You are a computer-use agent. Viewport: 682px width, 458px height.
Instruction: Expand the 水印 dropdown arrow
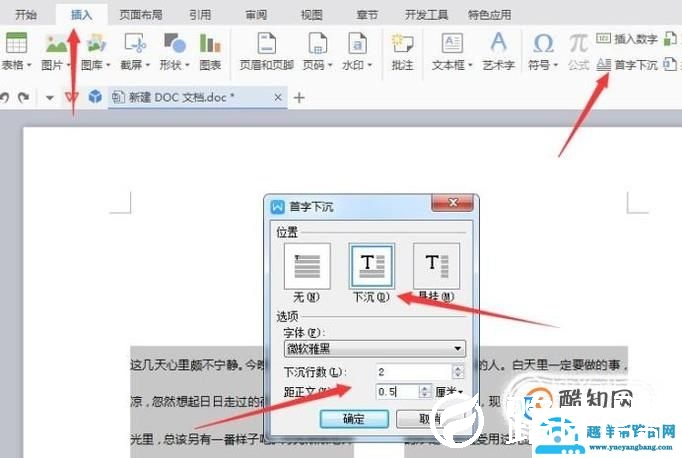point(370,65)
